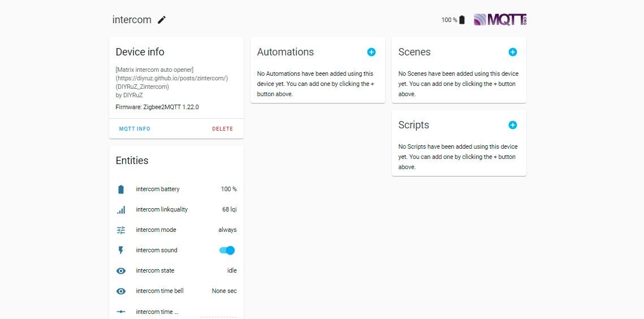The image size is (644, 319).
Task: Add a new scene with plus icon
Action: pyautogui.click(x=513, y=52)
